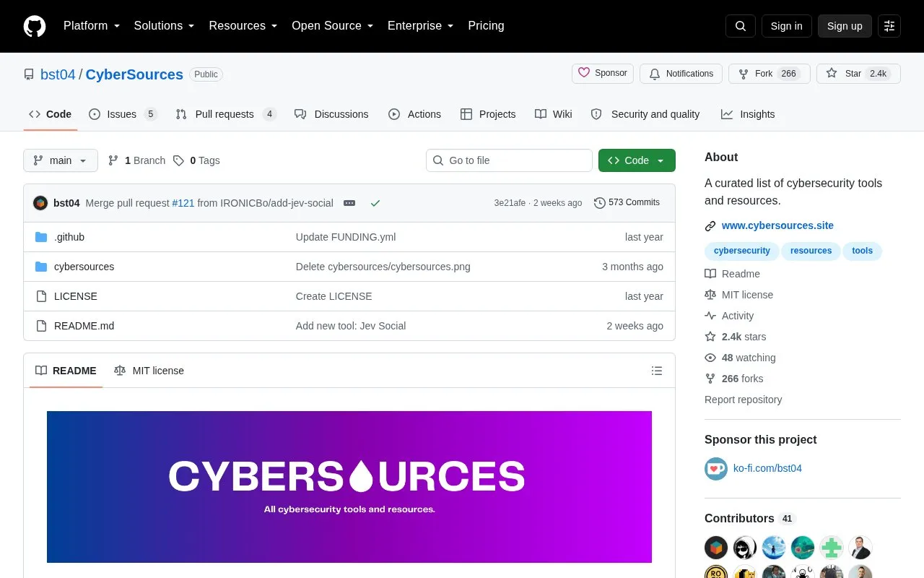Expand the Solutions menu
Image resolution: width=924 pixels, height=578 pixels.
point(165,26)
